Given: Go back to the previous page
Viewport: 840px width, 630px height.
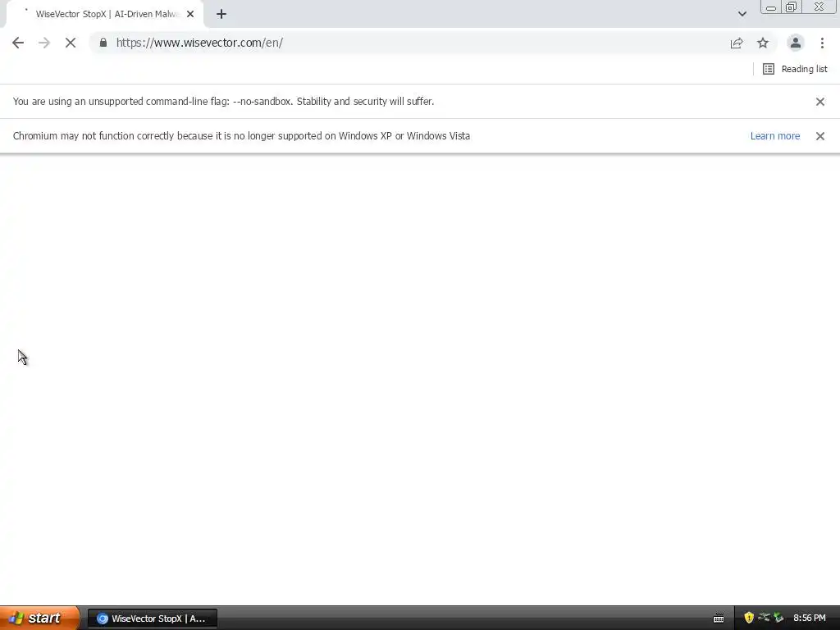Looking at the screenshot, I should point(18,43).
